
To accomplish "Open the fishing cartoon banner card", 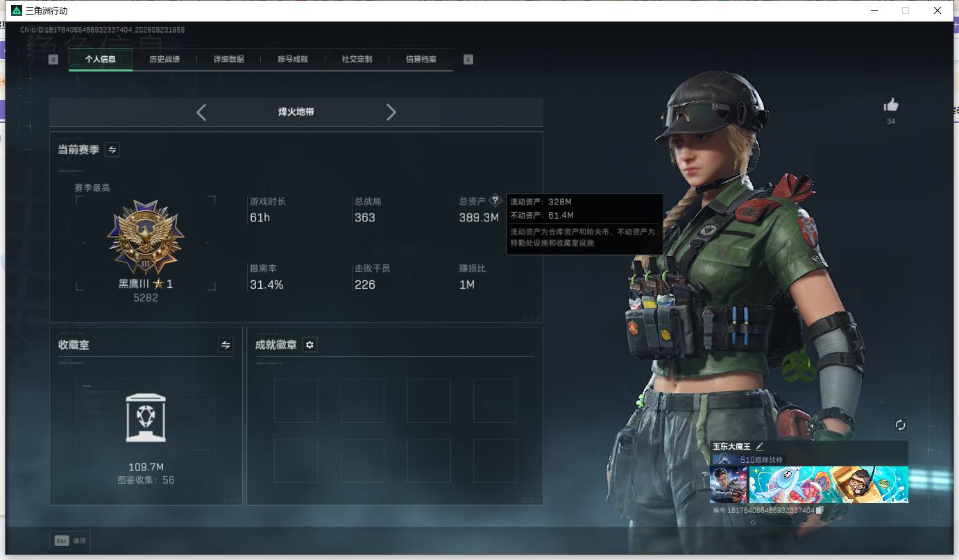I will 829,484.
